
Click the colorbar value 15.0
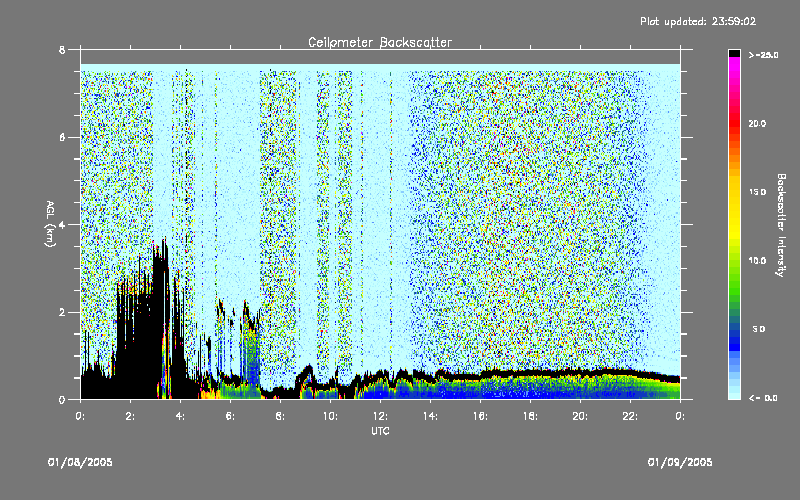(x=757, y=192)
